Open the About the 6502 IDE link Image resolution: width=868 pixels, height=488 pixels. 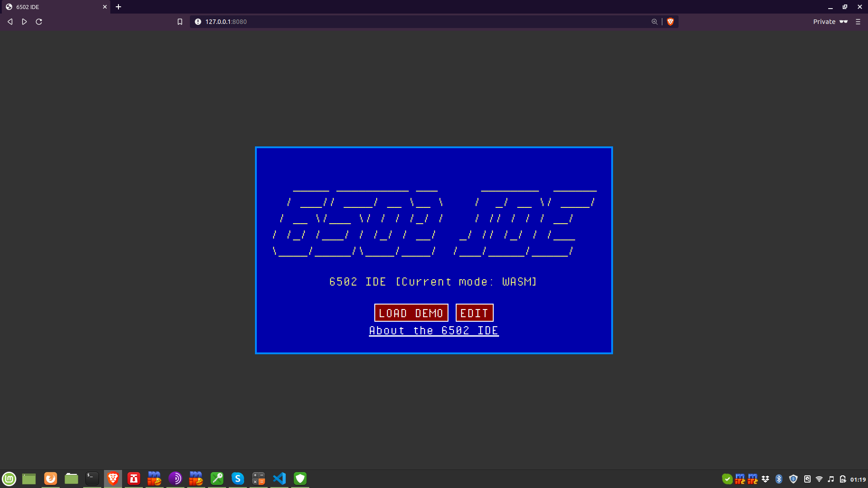click(434, 331)
